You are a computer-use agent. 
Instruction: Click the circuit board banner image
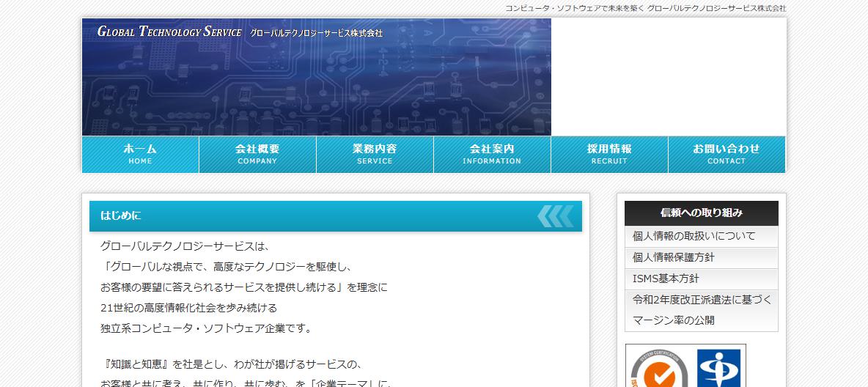pyautogui.click(x=317, y=77)
